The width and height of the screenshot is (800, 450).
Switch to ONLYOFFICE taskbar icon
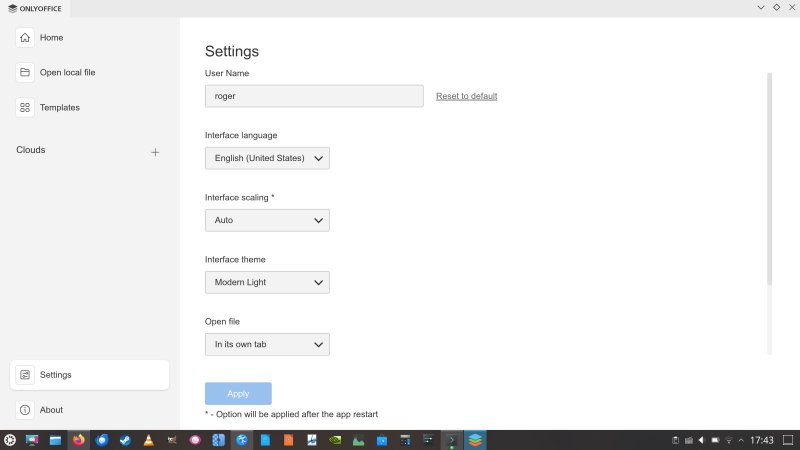coord(475,440)
